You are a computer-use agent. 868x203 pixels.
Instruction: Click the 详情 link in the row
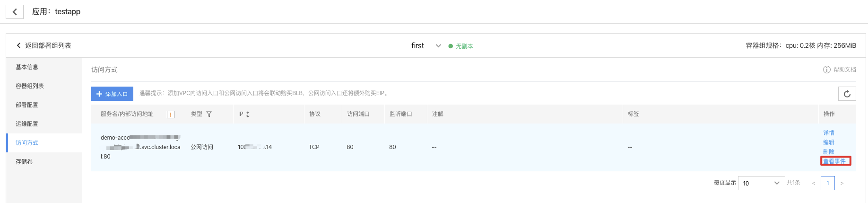829,133
